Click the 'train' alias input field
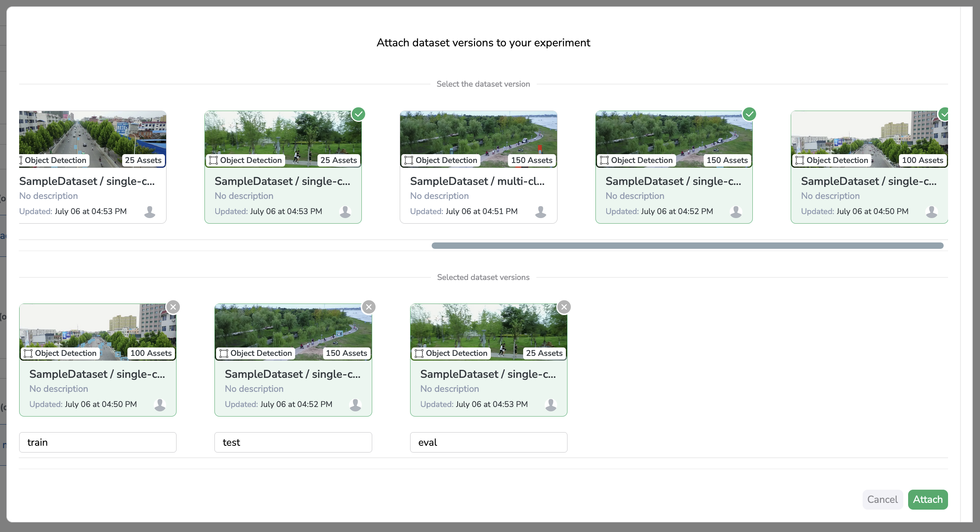Screen dimensions: 980x532 [98, 442]
